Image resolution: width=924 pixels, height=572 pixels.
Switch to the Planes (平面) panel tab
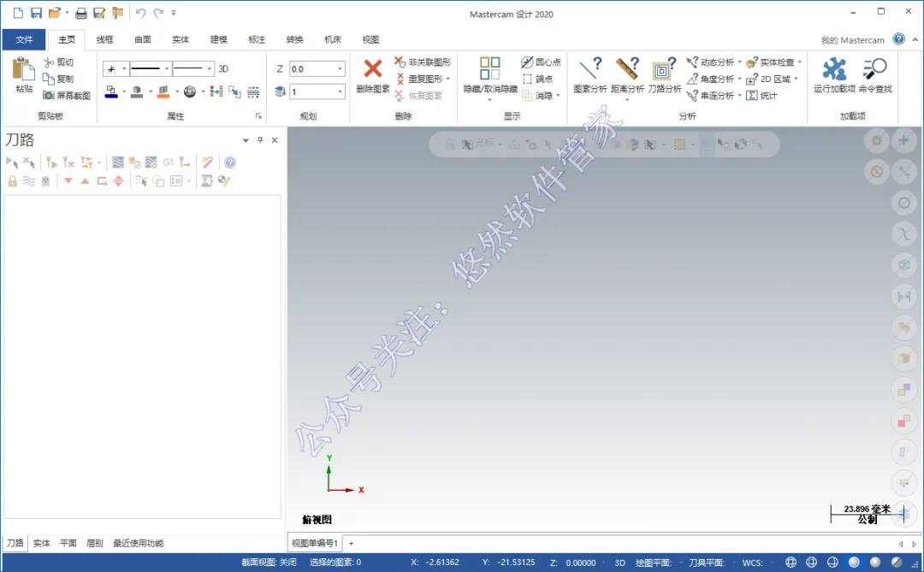coord(68,543)
